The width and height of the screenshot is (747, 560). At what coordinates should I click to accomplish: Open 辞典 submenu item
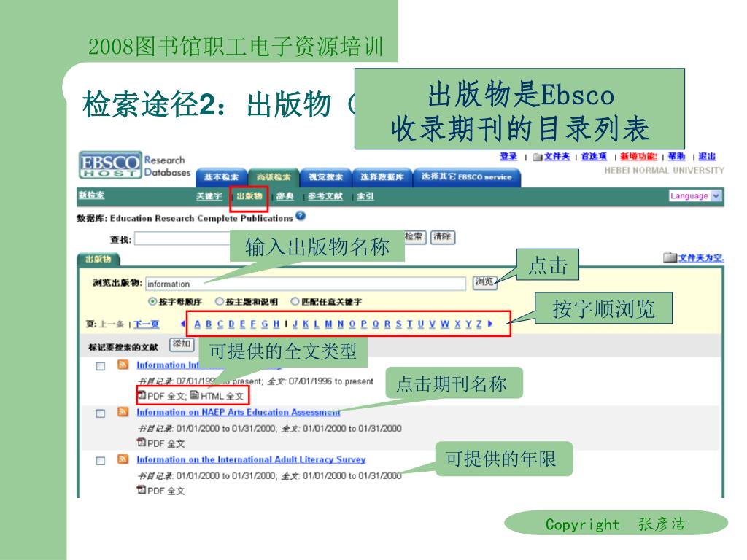(x=285, y=196)
